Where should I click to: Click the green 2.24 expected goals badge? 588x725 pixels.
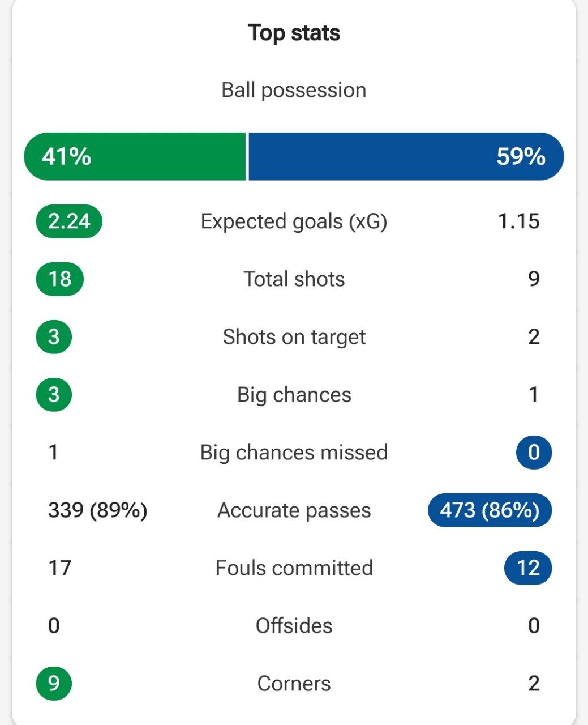(69, 221)
